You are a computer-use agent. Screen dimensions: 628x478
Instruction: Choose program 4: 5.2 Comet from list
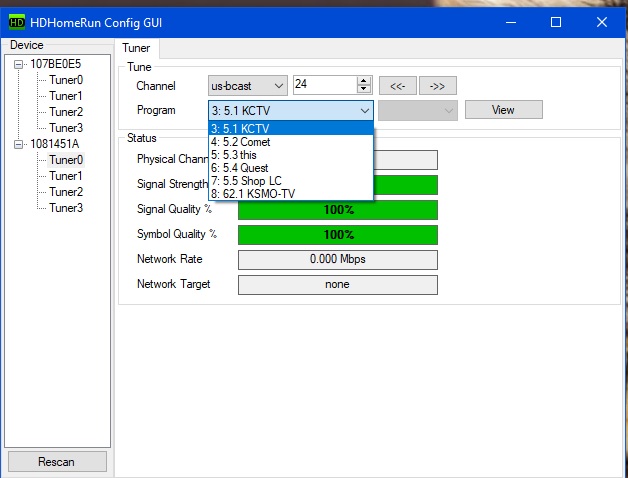(x=291, y=142)
